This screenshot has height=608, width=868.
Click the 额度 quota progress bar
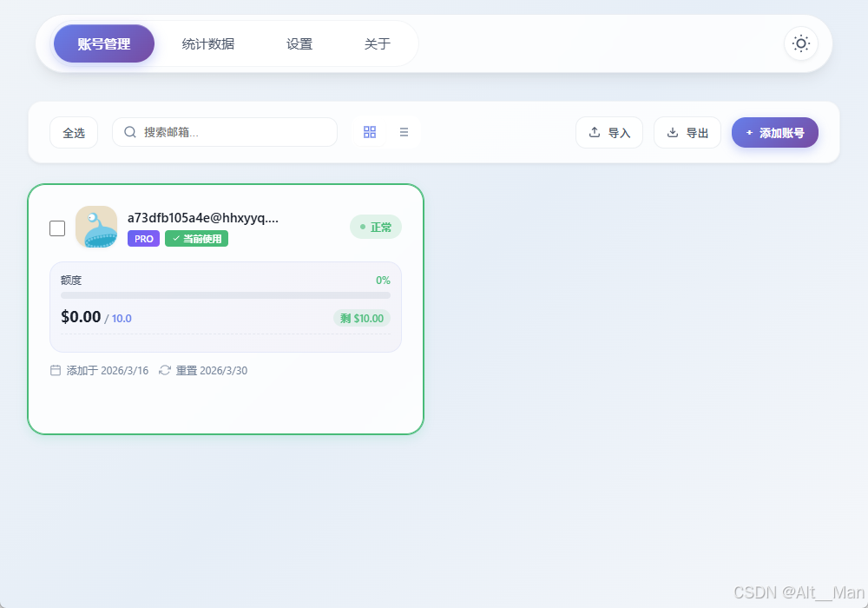click(225, 295)
